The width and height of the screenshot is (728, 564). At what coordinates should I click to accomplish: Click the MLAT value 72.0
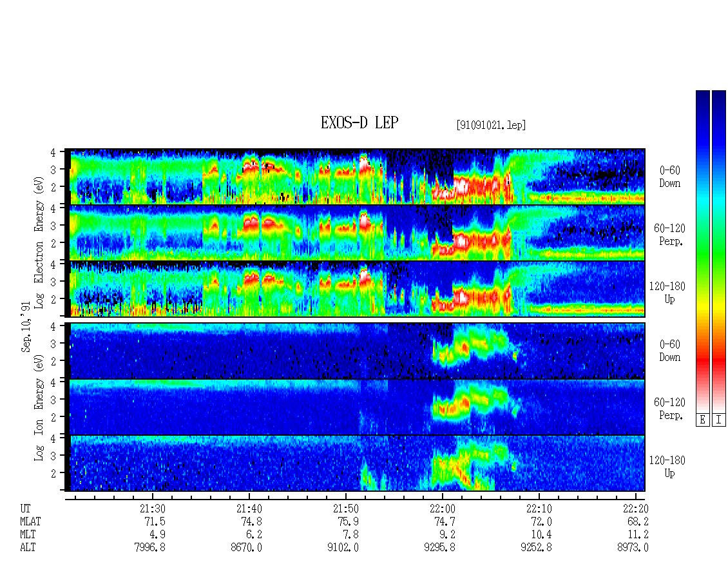point(541,521)
